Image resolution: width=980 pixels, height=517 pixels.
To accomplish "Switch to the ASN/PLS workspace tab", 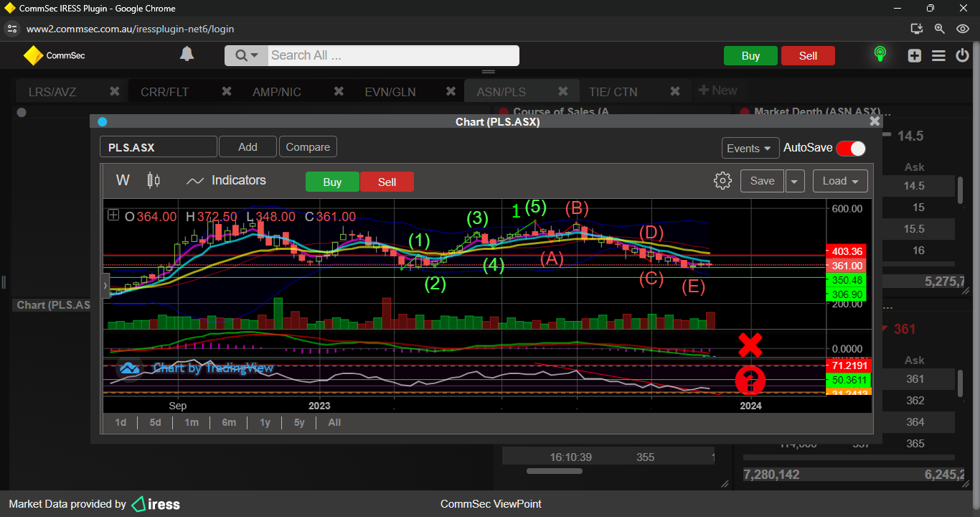I will pos(501,92).
